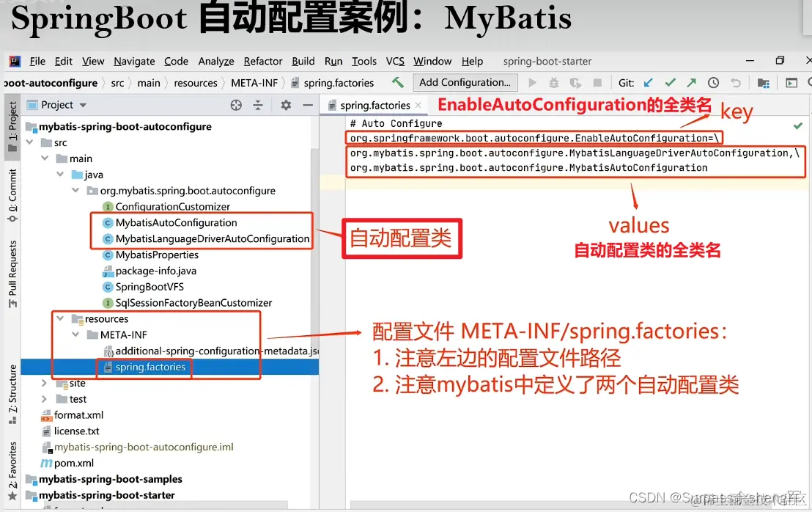Select ConfigurationCustomizer interface in tree
812x512 pixels.
172,207
